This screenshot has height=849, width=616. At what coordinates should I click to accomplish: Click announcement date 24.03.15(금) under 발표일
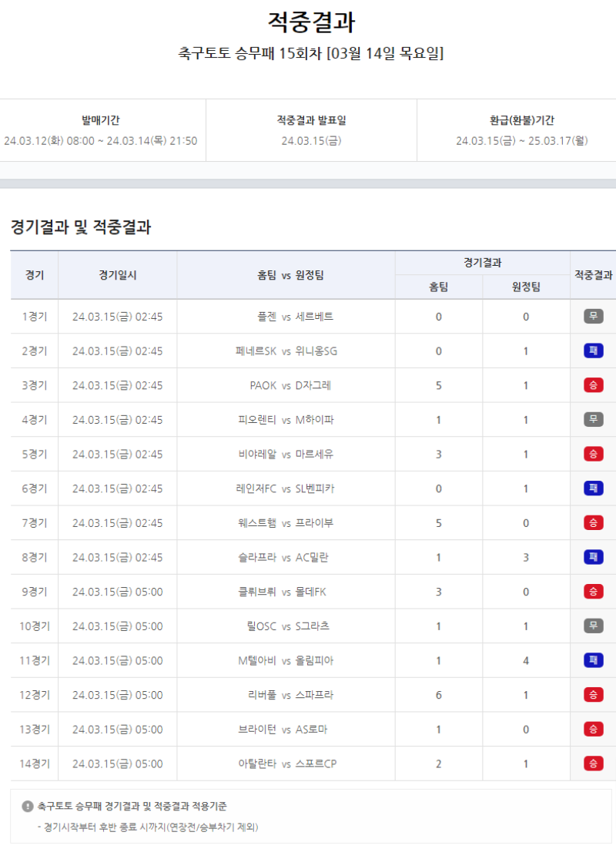[311, 141]
